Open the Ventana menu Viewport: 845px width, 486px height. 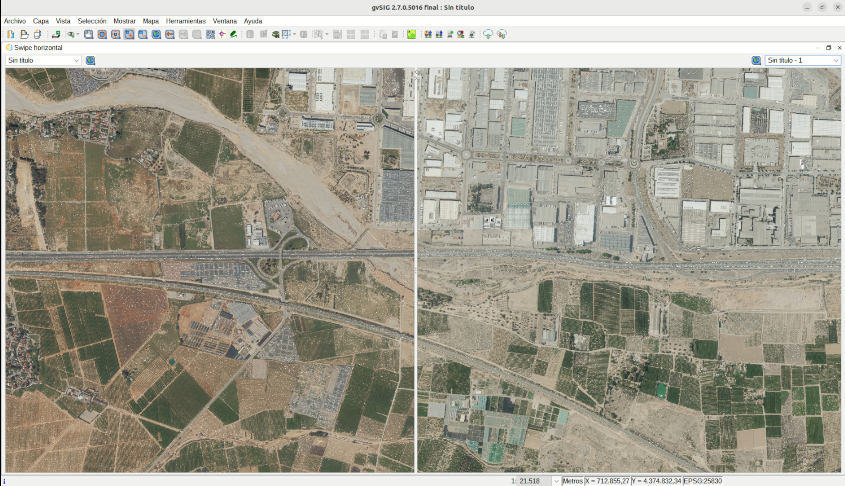click(225, 20)
